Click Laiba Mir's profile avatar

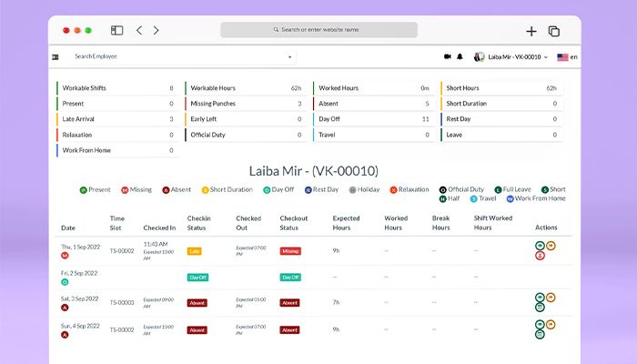[479, 56]
